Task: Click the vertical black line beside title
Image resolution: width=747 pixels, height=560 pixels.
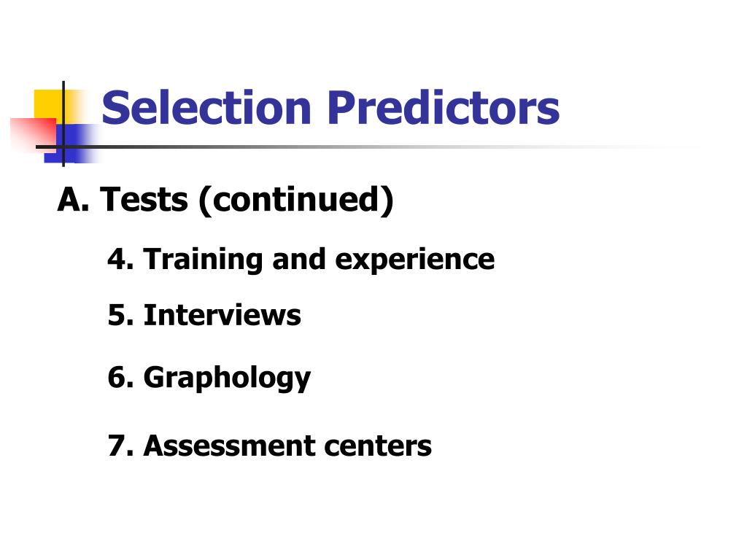Action: [63, 123]
